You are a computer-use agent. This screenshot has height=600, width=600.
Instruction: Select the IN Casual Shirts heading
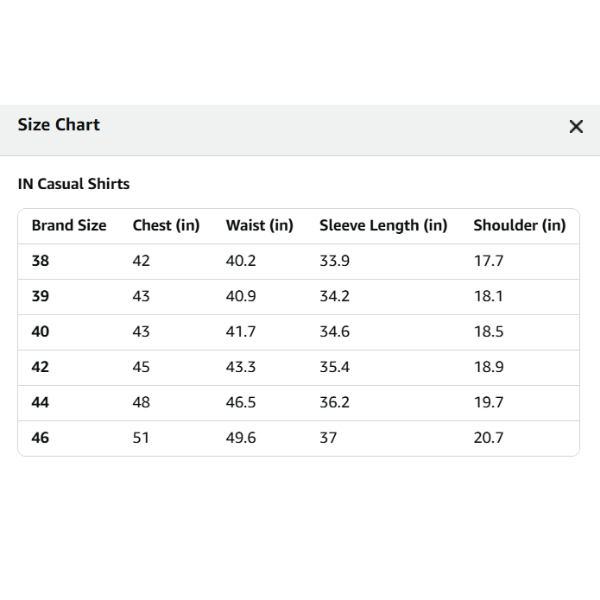(x=74, y=184)
